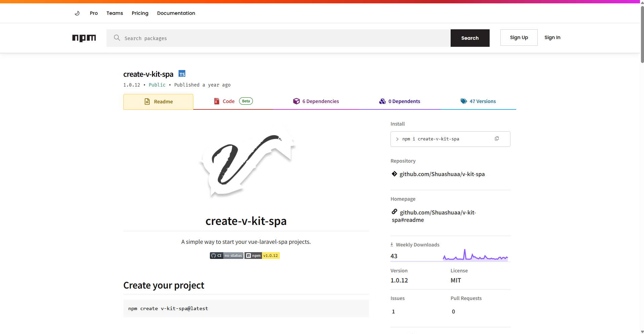Image resolution: width=644 pixels, height=334 pixels.
Task: Click the black Search button
Action: click(x=470, y=38)
